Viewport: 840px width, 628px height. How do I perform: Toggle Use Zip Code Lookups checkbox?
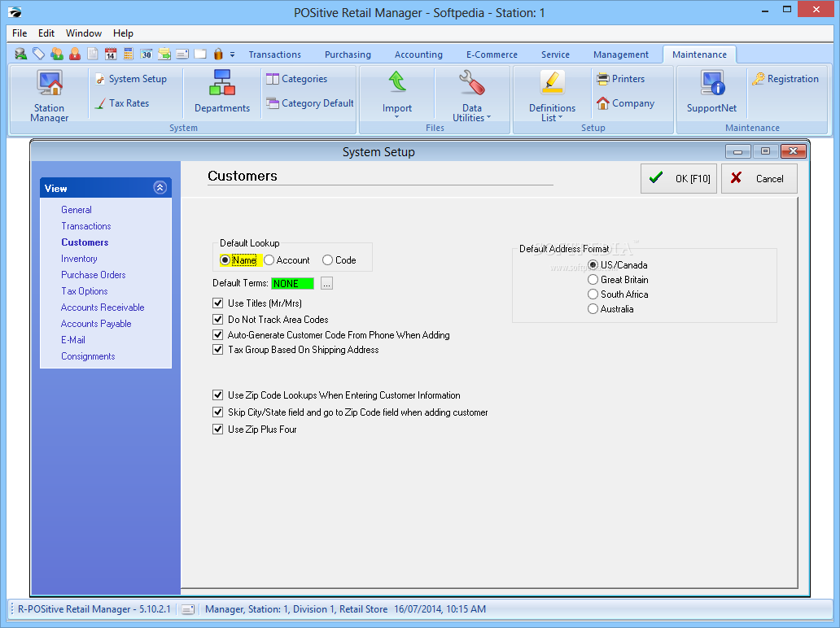[217, 395]
